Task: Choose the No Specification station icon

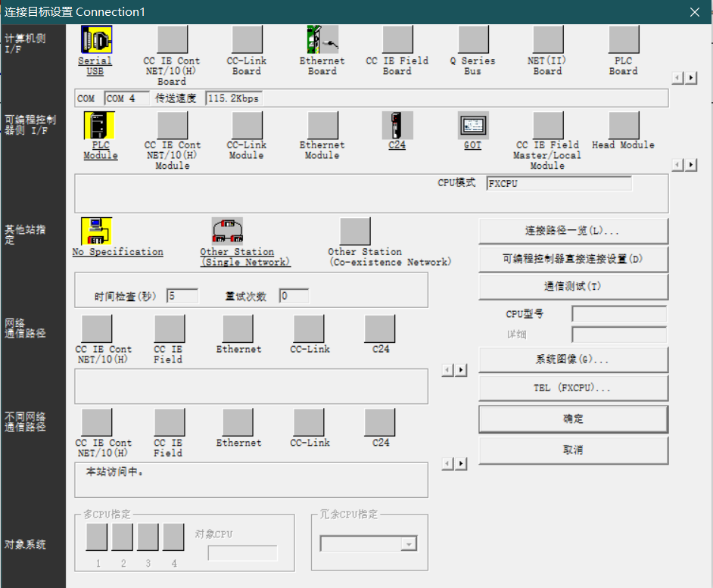Action: [97, 232]
